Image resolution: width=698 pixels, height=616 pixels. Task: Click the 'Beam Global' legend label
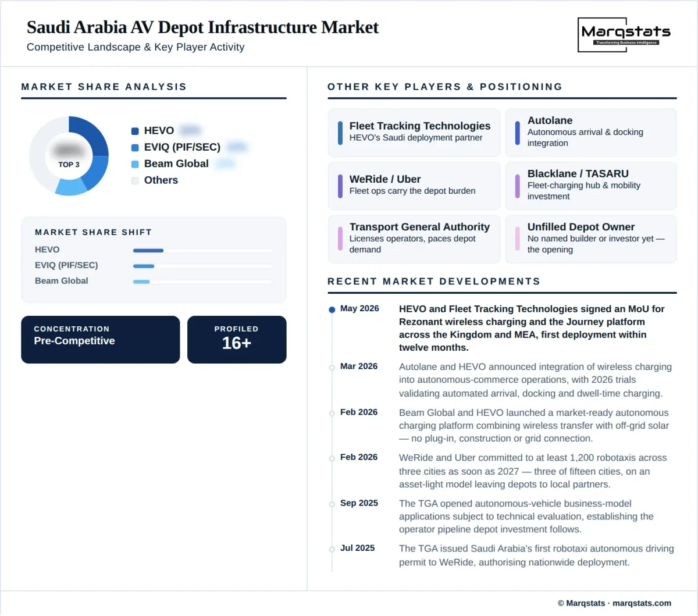(x=176, y=164)
